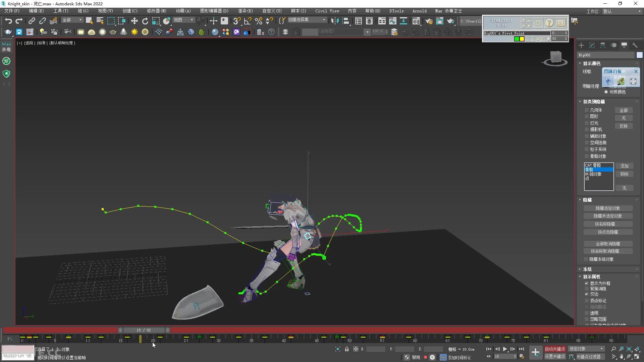Click the Bip001 object color swatch
644x362 pixels.
tap(639, 55)
